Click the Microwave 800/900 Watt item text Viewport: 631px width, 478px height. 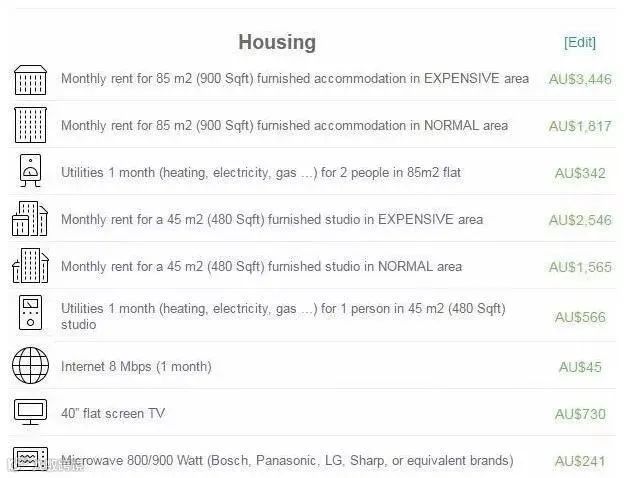287,460
